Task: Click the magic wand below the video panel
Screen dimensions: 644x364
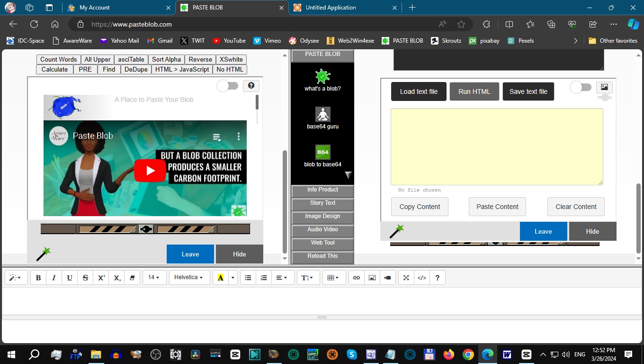Action: pyautogui.click(x=44, y=254)
